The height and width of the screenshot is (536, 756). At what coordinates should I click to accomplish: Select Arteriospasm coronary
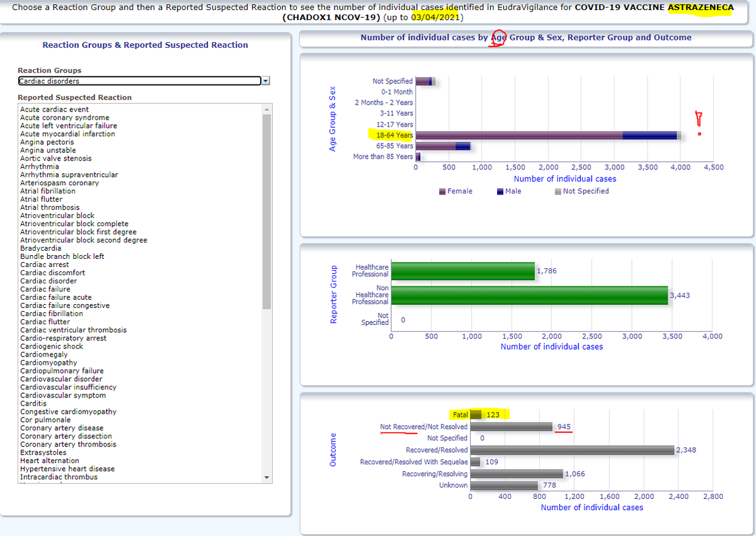(x=59, y=183)
